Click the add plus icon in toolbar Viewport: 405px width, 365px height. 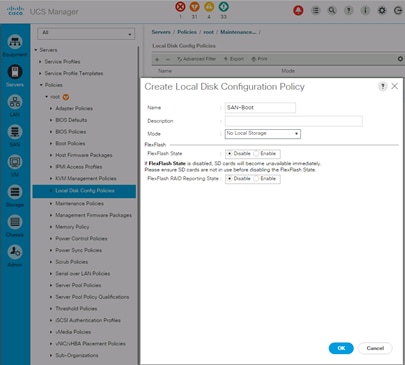157,59
